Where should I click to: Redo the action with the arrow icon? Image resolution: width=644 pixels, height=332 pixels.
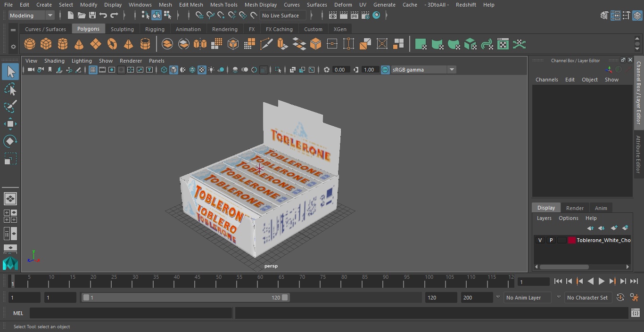click(114, 16)
